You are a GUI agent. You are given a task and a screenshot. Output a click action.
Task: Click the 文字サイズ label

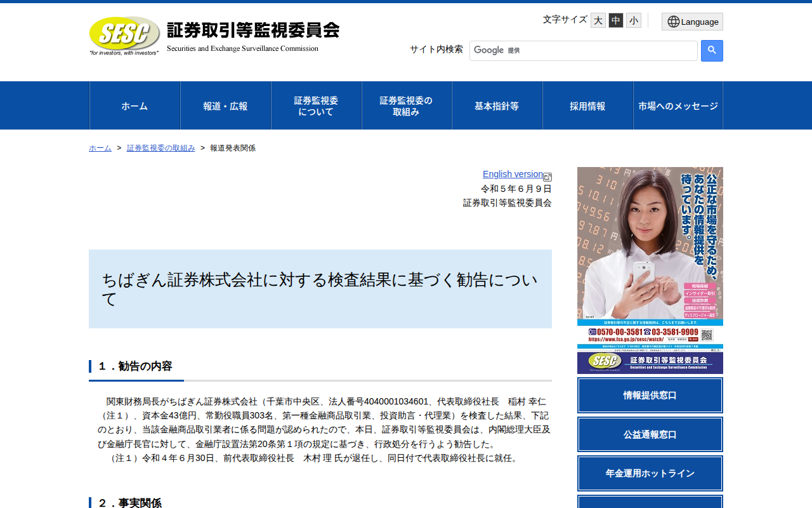click(x=565, y=19)
